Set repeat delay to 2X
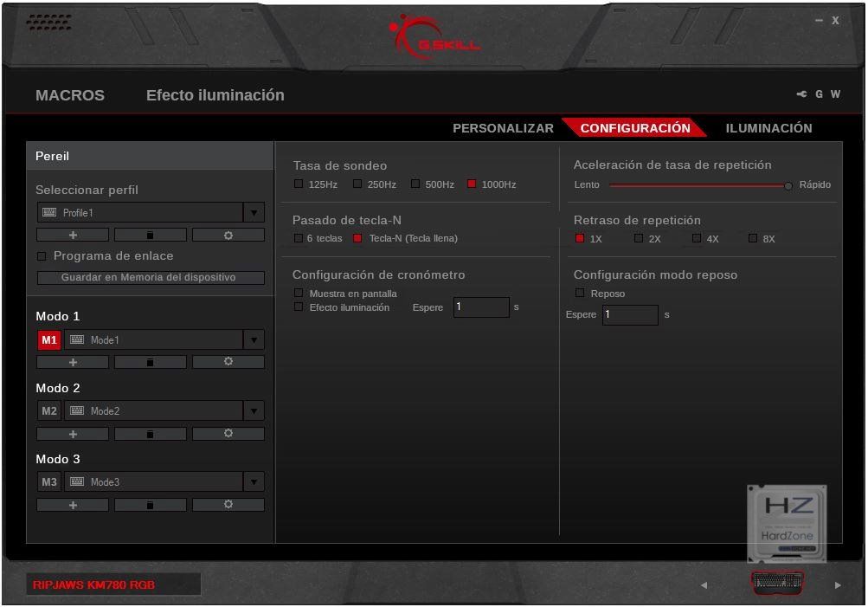 639,238
